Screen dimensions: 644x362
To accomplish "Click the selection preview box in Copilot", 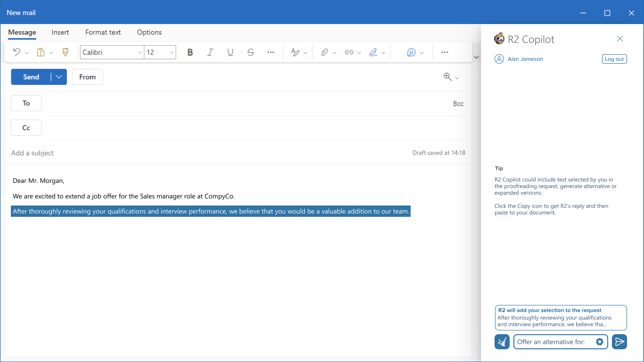I will coord(561,318).
